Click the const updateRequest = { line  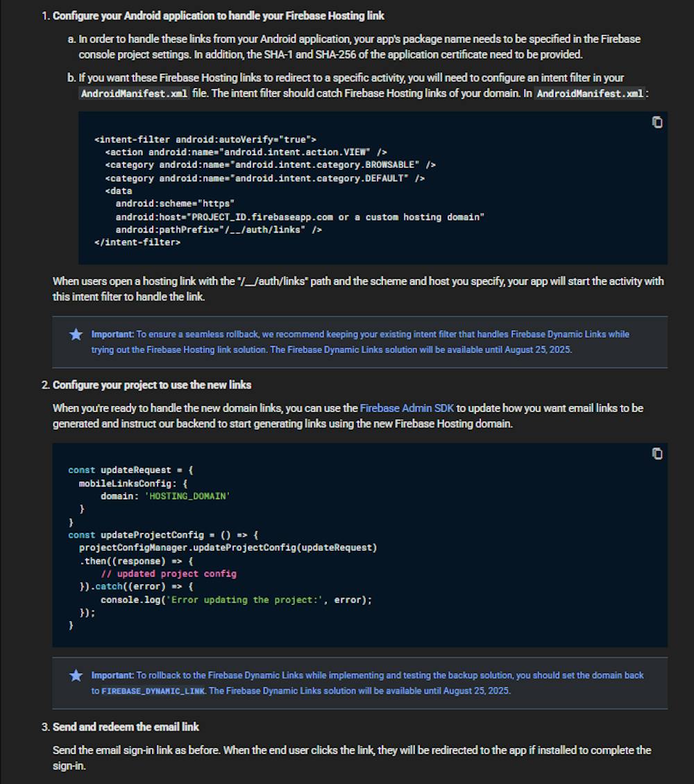click(130, 470)
